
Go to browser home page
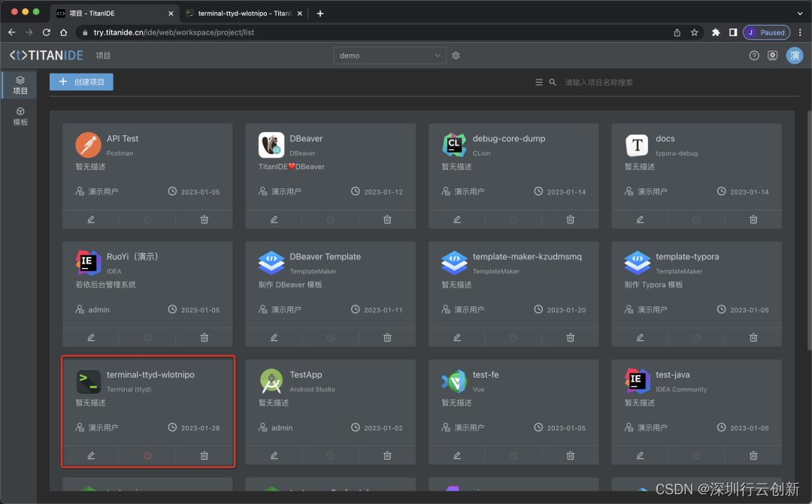(x=64, y=32)
